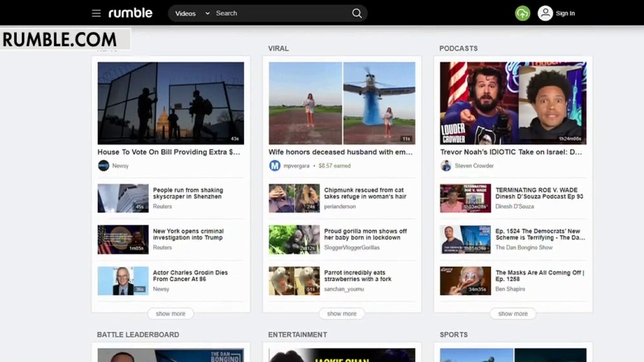Click the Sign In link
The image size is (644, 362).
(x=565, y=14)
